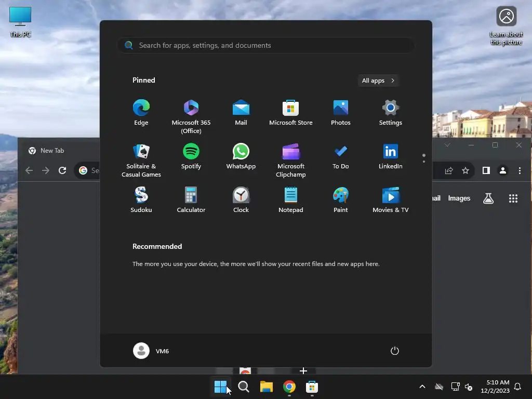Open the clock and date flyout
The height and width of the screenshot is (399, 532).
[495, 387]
